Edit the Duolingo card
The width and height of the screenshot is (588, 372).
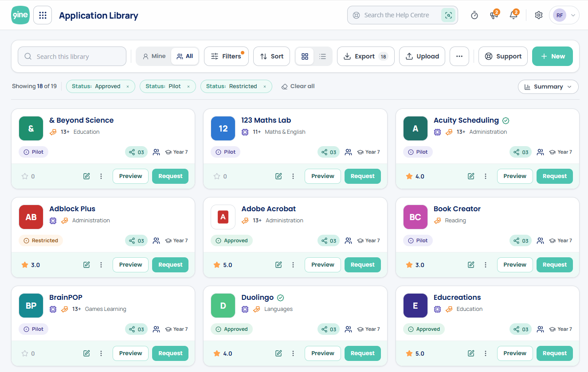278,353
